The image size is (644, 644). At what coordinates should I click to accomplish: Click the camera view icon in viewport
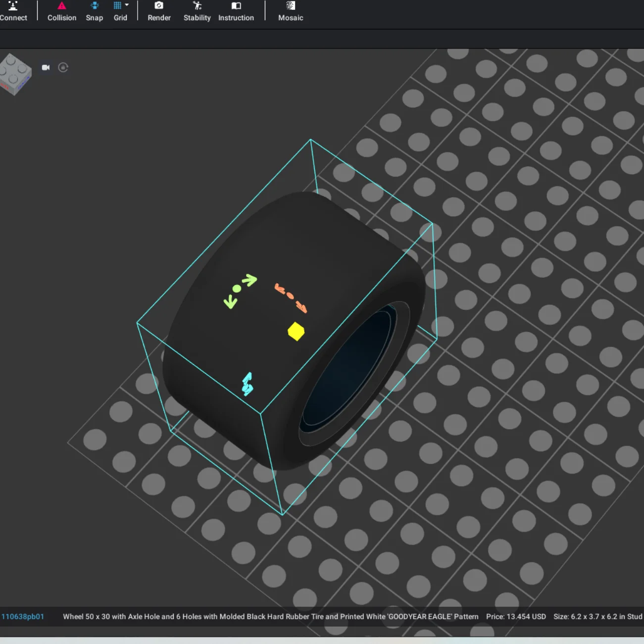(x=46, y=67)
